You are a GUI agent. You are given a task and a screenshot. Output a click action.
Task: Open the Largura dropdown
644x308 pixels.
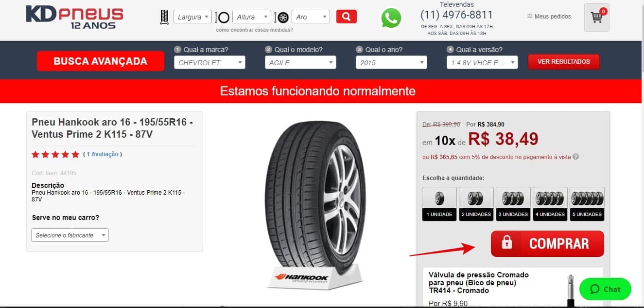pos(192,17)
